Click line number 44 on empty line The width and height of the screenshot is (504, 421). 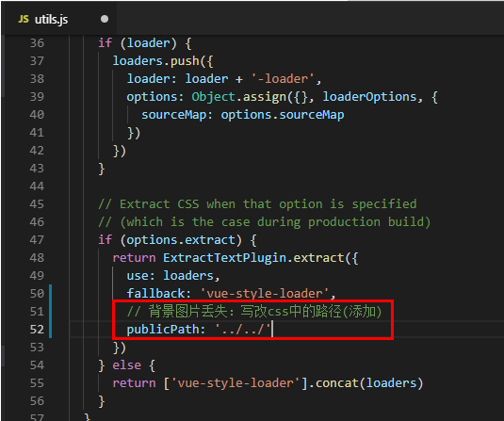point(37,186)
